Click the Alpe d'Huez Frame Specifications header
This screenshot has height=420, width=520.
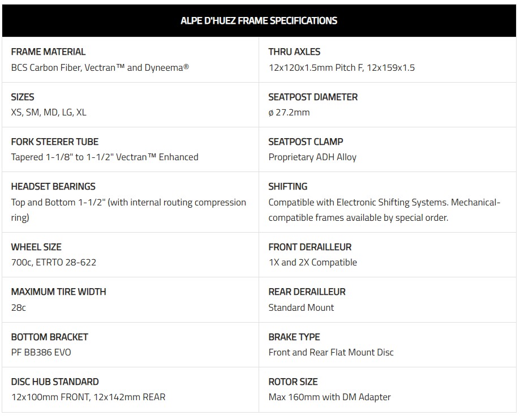coord(259,20)
